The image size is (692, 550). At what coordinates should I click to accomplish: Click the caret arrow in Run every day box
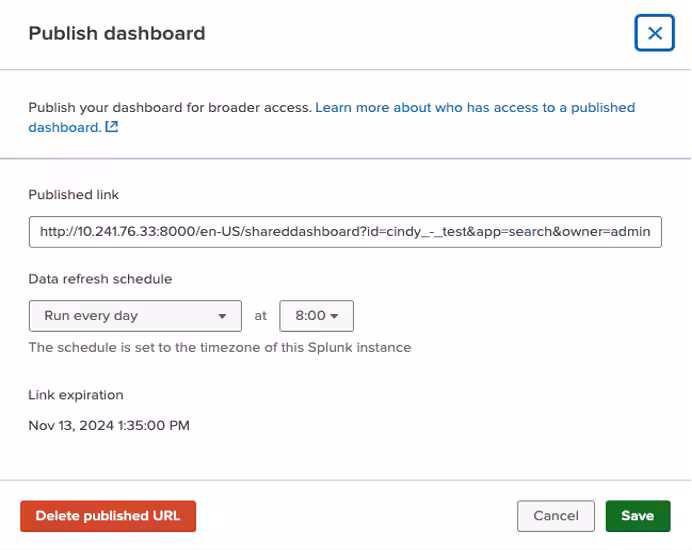point(222,316)
